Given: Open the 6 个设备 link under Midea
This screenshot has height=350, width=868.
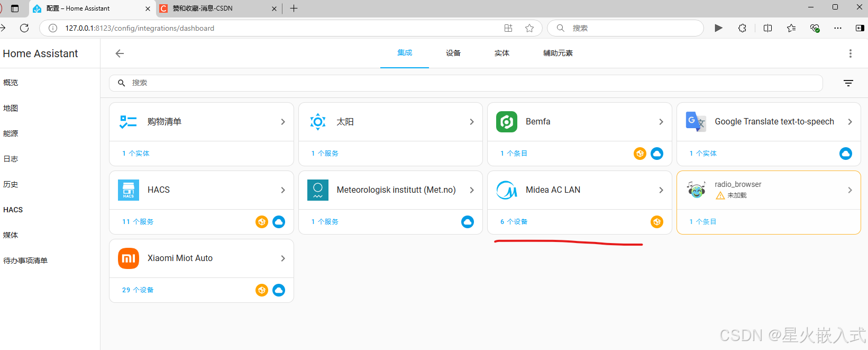Looking at the screenshot, I should pos(514,222).
